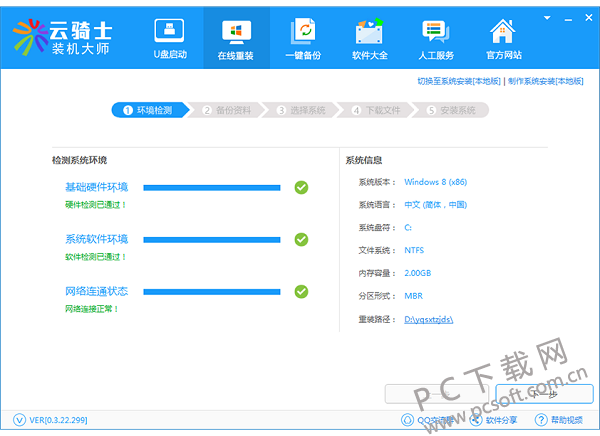Viewport: 600px width, 436px height.
Task: Click the 基础硬件环境 progress bar
Action: (x=212, y=188)
